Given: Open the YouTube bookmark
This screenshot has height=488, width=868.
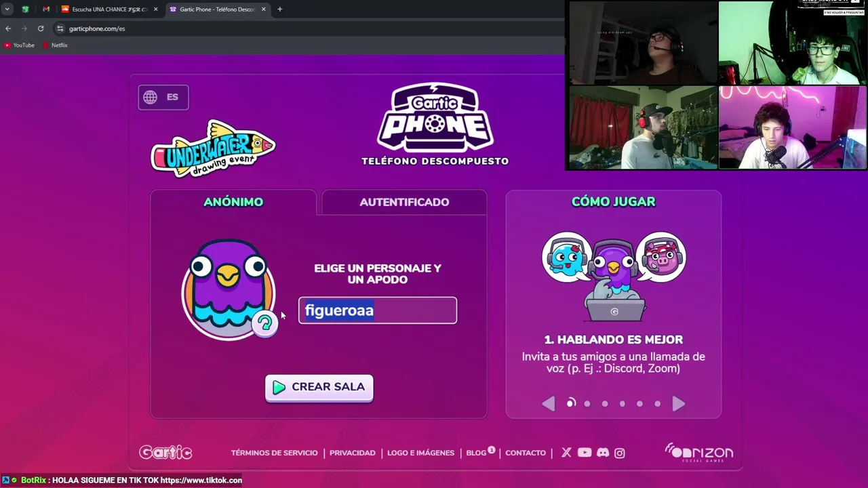Looking at the screenshot, I should click(20, 45).
